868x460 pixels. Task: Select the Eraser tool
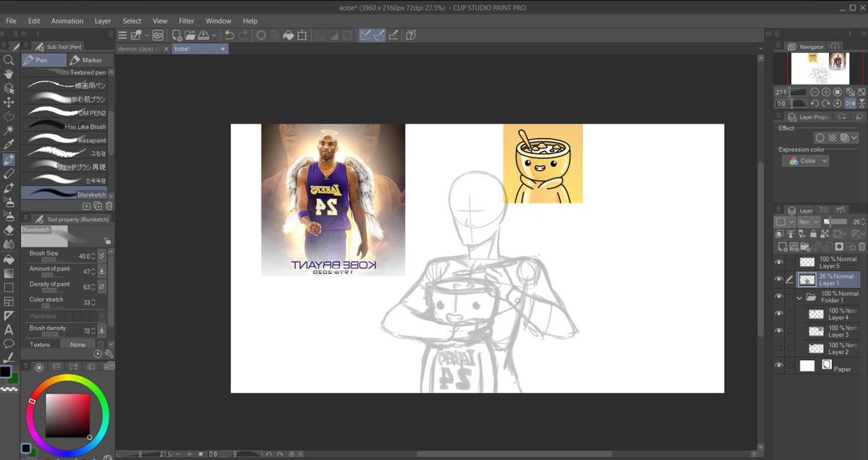click(x=9, y=230)
